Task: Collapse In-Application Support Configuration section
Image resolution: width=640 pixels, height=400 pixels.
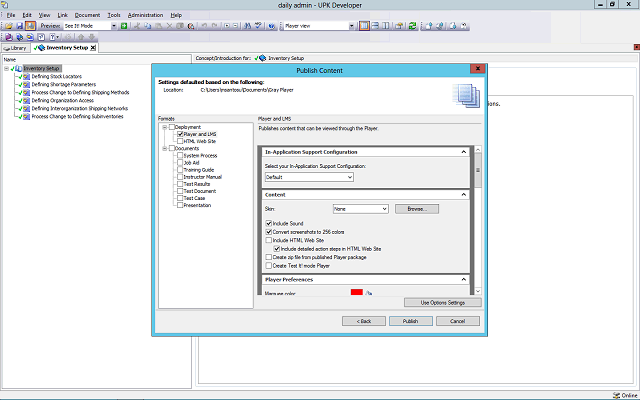Action: pyautogui.click(x=464, y=152)
